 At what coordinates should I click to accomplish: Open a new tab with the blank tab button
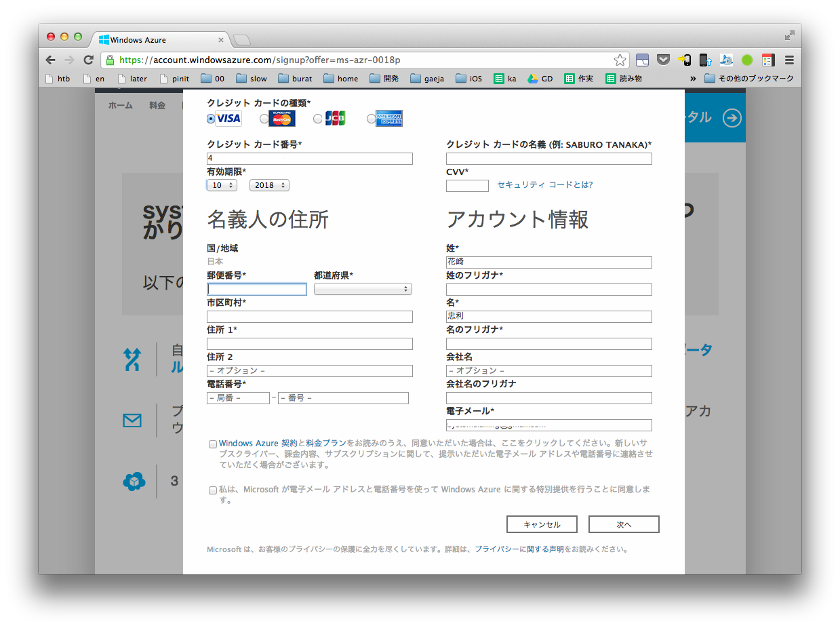click(x=241, y=40)
